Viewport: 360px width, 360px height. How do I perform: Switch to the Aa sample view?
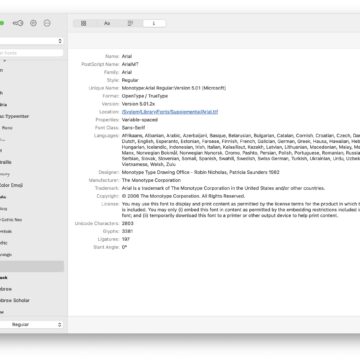[x=107, y=23]
